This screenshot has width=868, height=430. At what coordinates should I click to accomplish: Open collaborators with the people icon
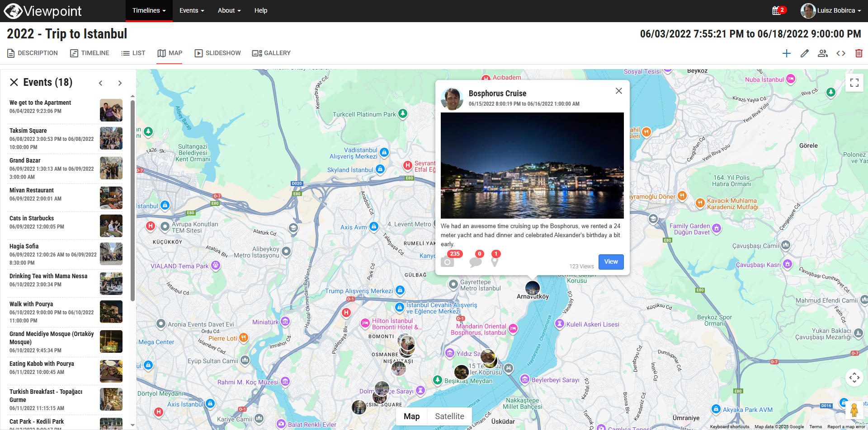[823, 53]
